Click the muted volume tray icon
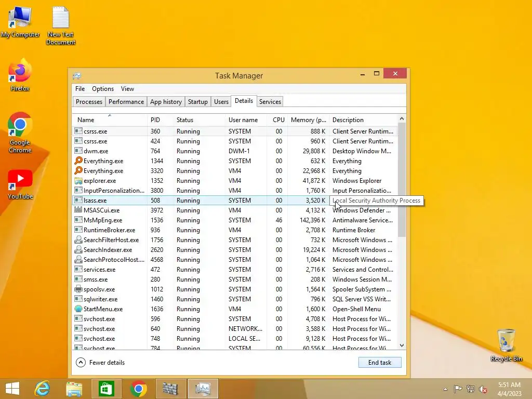Viewport: 532px width, 399px height. pyautogui.click(x=483, y=389)
